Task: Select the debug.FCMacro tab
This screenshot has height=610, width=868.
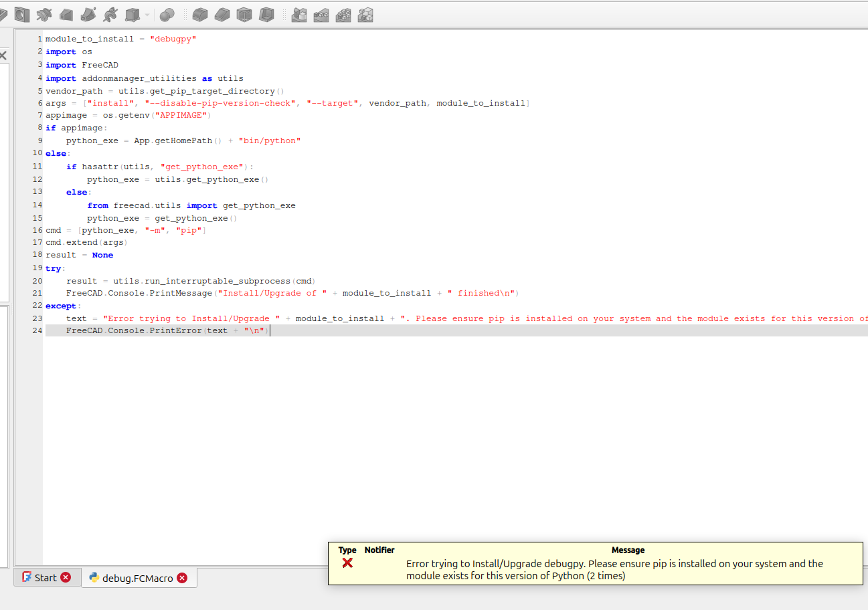Action: coord(137,577)
